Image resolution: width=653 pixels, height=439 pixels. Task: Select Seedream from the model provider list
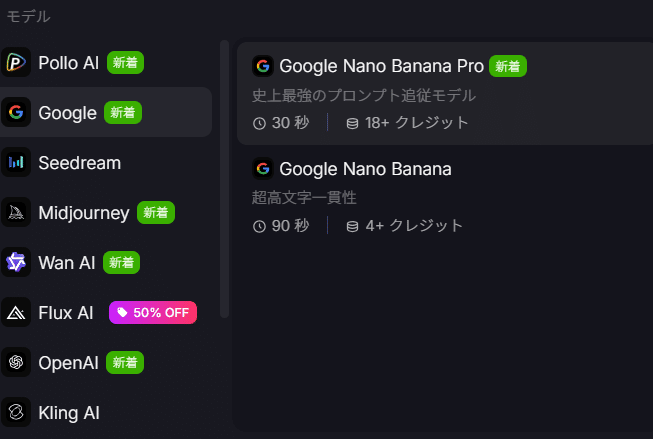(79, 162)
